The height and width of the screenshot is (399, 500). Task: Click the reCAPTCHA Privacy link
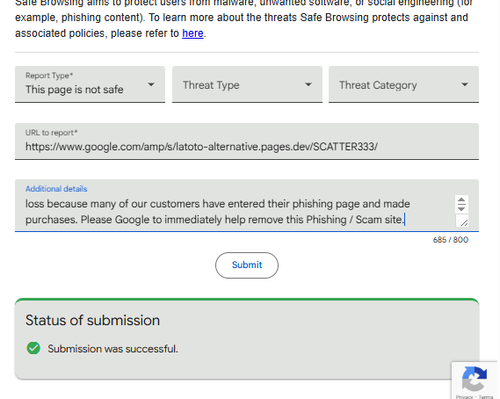click(x=464, y=397)
